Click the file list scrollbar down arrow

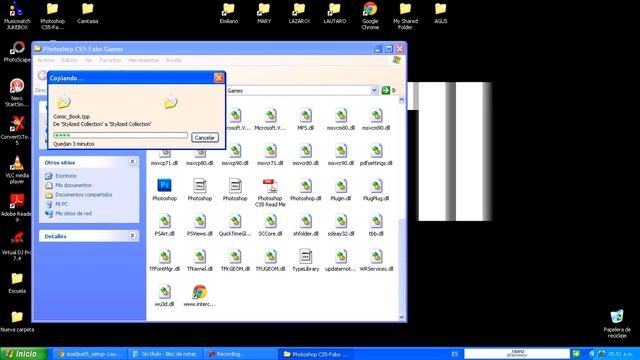(x=401, y=317)
